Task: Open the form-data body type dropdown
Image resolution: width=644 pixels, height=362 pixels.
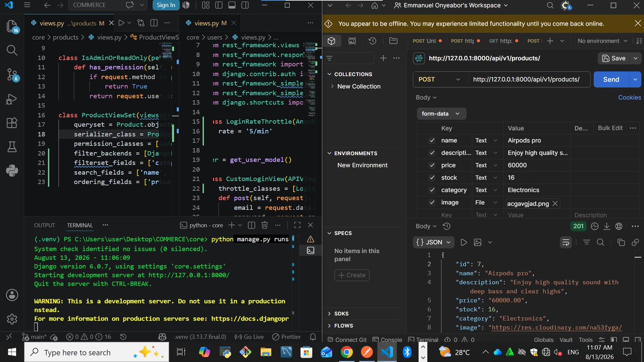Action: 442,114
